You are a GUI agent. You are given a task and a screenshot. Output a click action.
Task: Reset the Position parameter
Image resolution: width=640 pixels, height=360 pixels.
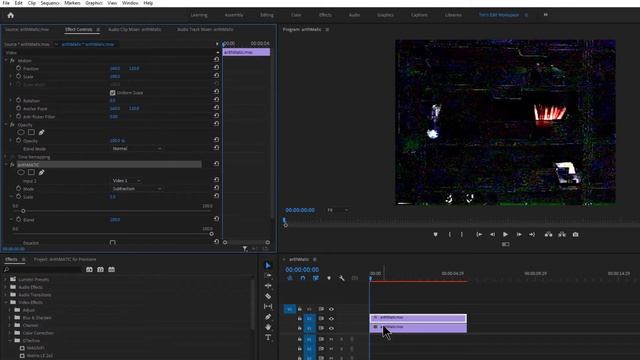pos(216,68)
